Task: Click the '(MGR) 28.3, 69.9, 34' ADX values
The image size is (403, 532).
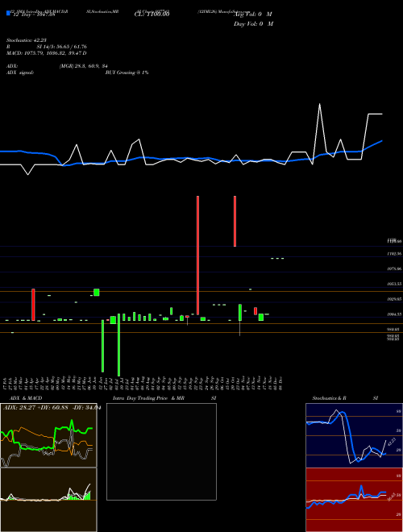Action: coord(84,66)
